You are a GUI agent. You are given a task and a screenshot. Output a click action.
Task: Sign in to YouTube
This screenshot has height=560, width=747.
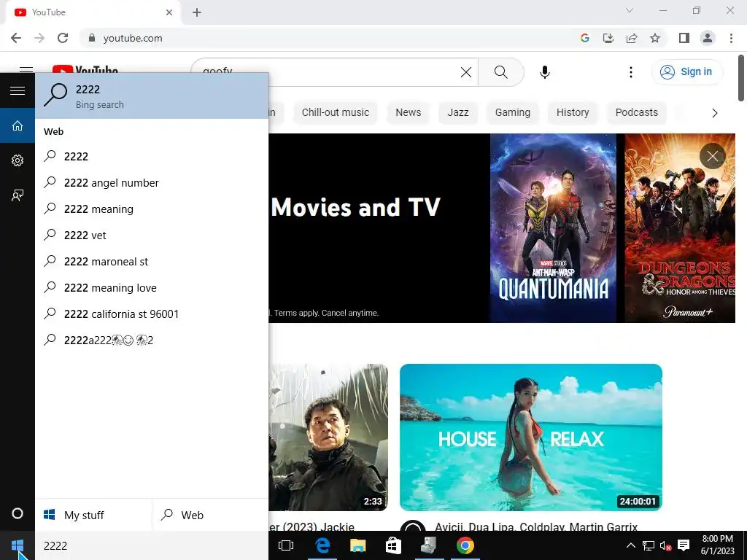coord(686,72)
